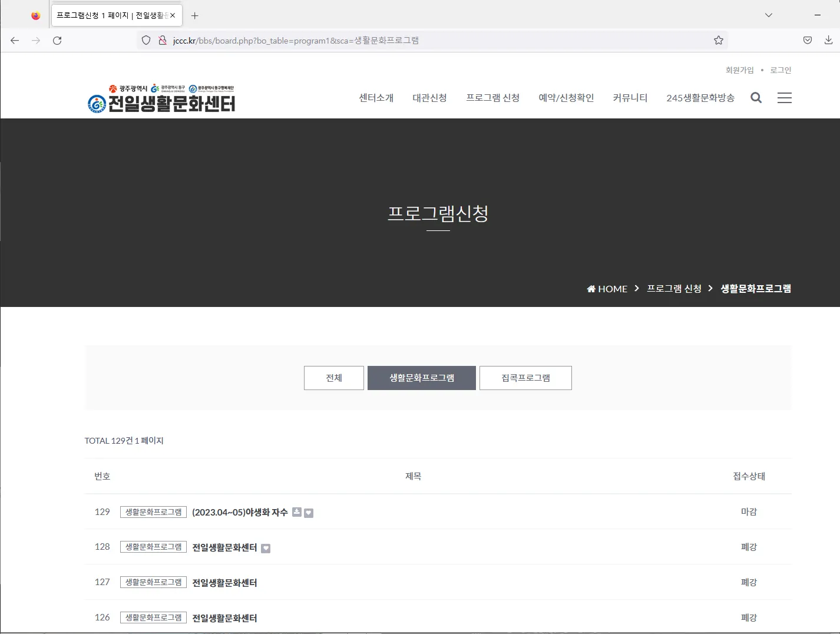
Task: Click the heart icon on row 128
Action: click(266, 548)
